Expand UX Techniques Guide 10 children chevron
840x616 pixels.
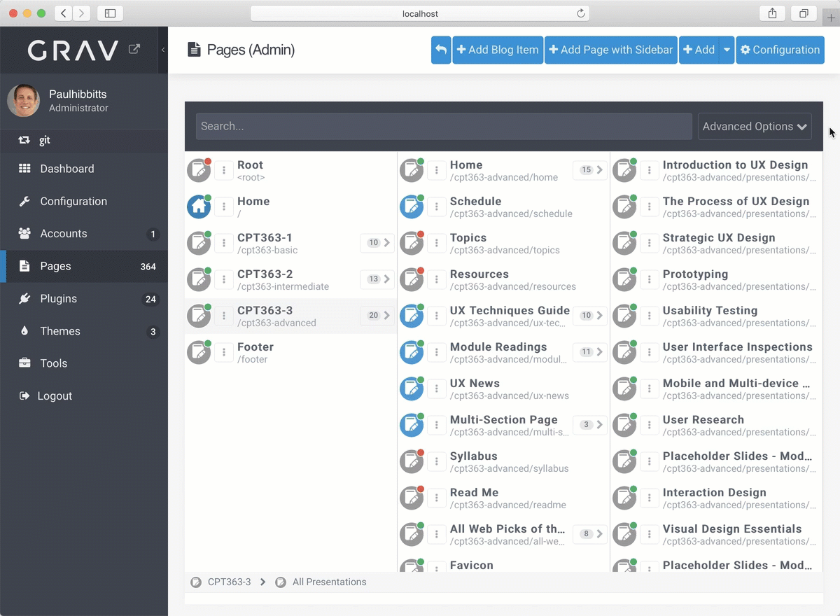pos(590,316)
